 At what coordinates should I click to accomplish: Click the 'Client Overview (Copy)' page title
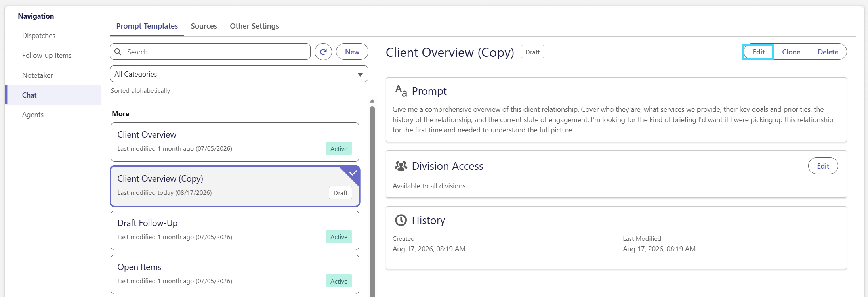point(450,52)
